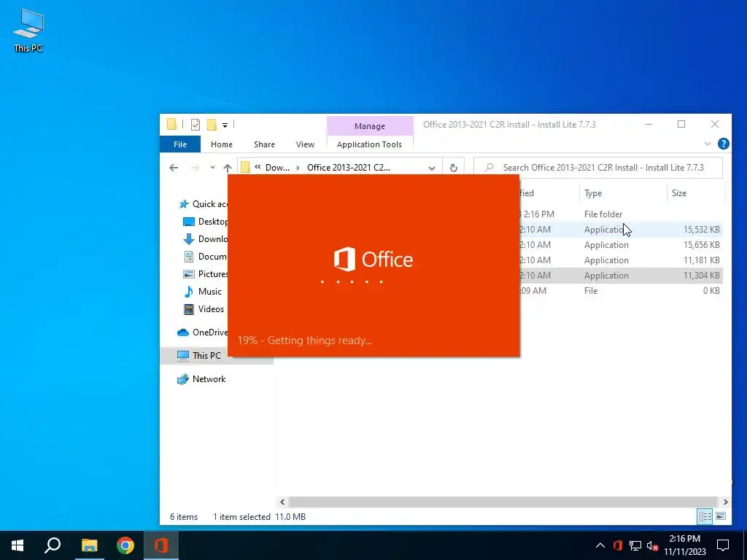Open Downloads in navigation pane
This screenshot has height=560, width=747.
[205, 239]
